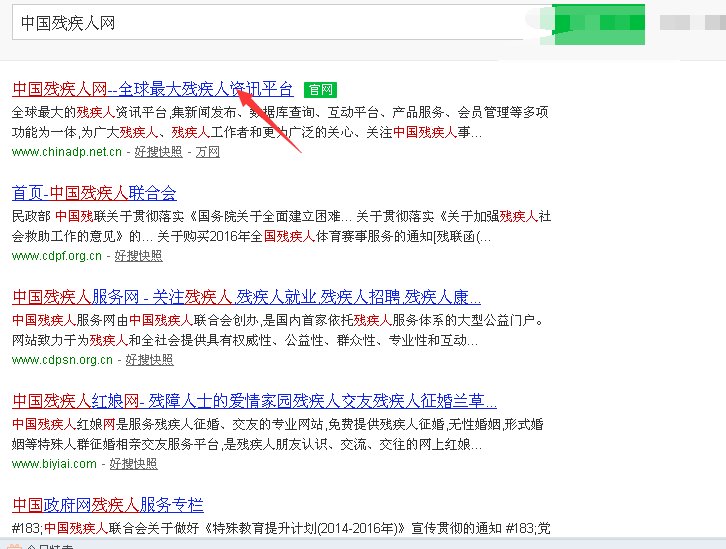Viewport: 726px width, 549px height.
Task: Open the www.cdpf.org.cn URL
Action: (56, 256)
